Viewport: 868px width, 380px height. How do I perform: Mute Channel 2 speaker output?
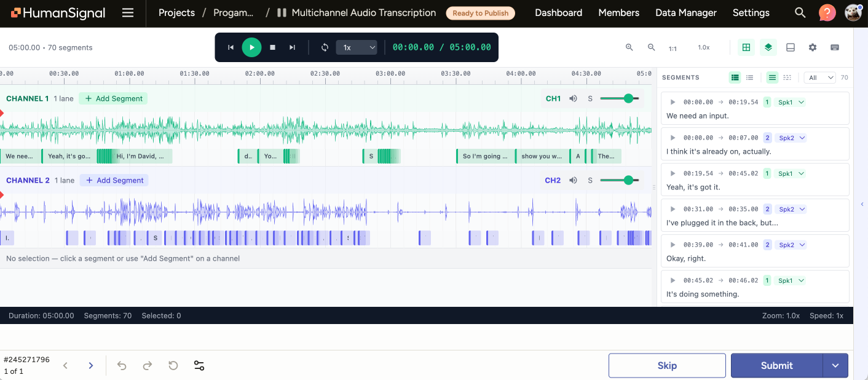pos(573,180)
